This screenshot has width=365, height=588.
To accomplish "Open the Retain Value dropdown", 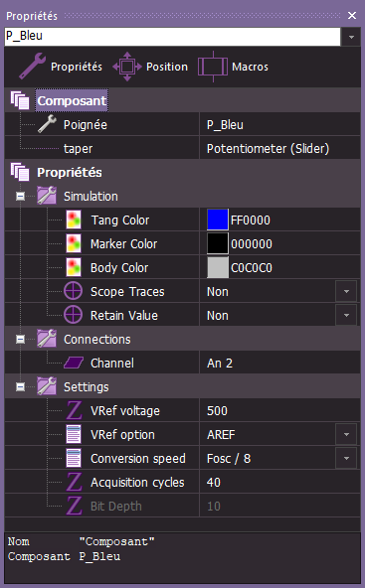I will (x=346, y=316).
